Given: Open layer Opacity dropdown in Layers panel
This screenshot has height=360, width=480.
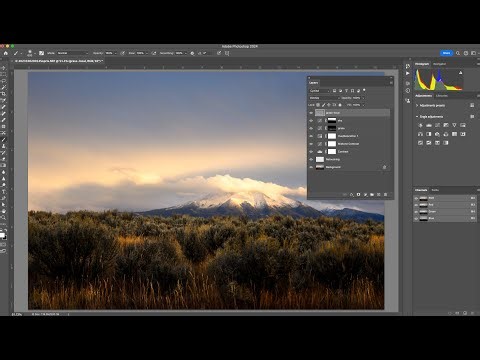Looking at the screenshot, I should [x=363, y=98].
